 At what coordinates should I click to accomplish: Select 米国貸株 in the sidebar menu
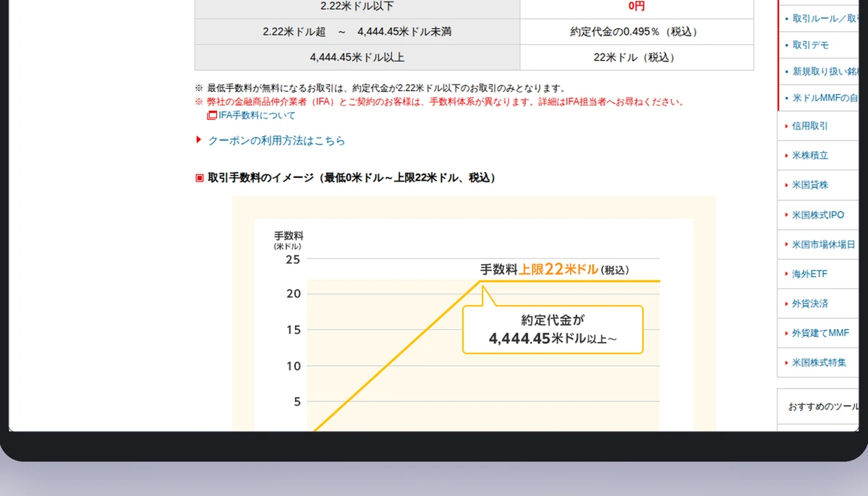click(x=810, y=185)
